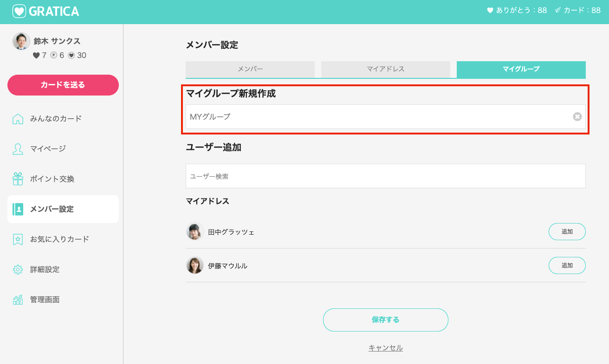
Task: Click the マイグループ新規作成 heading
Action: pos(231,94)
